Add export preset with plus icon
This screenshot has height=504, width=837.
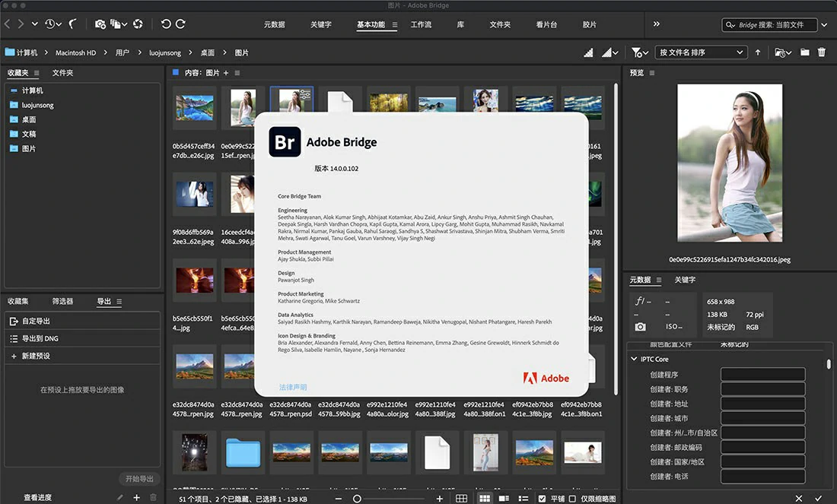click(x=137, y=498)
